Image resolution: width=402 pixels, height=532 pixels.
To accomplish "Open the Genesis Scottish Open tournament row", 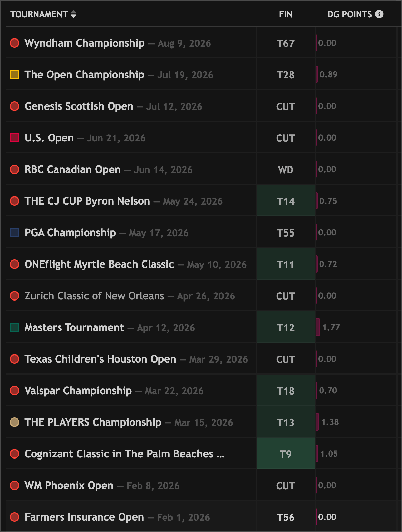I will 202,106.
